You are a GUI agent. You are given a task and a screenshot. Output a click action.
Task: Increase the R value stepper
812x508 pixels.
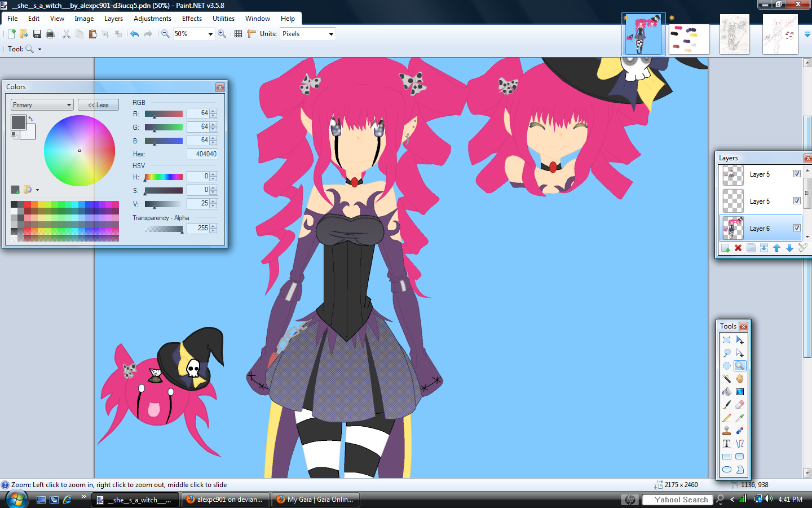pos(213,111)
